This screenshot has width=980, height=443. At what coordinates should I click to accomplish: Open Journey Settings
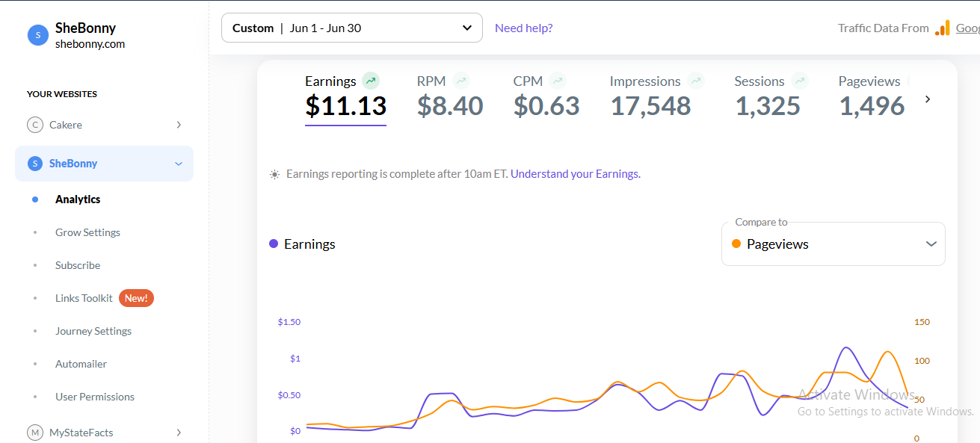(93, 331)
